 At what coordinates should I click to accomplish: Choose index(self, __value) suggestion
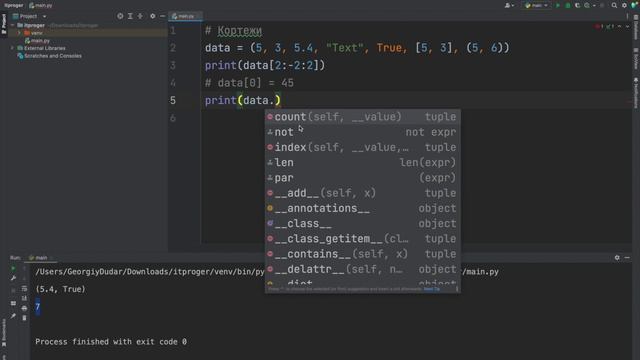(362, 147)
